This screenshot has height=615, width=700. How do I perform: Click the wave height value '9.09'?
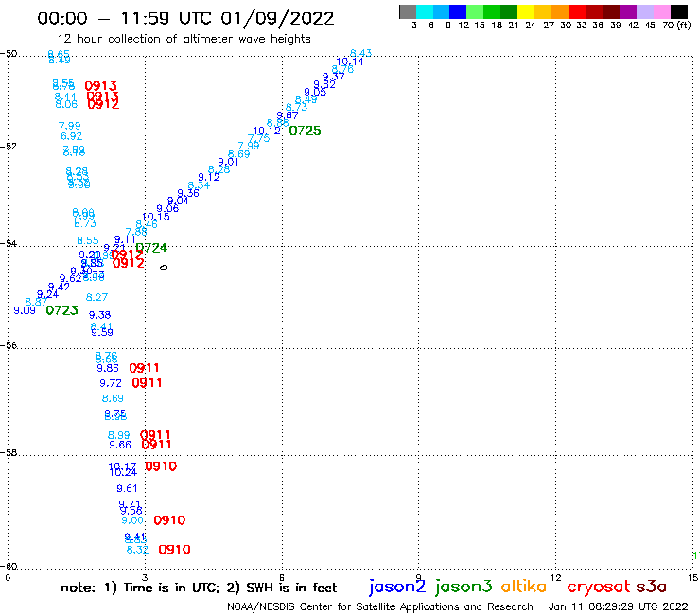click(x=25, y=310)
